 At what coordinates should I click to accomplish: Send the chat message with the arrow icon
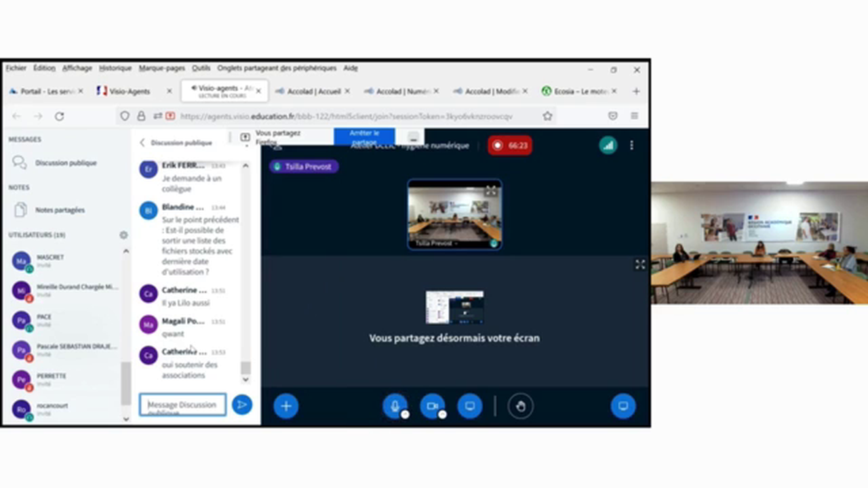point(241,405)
